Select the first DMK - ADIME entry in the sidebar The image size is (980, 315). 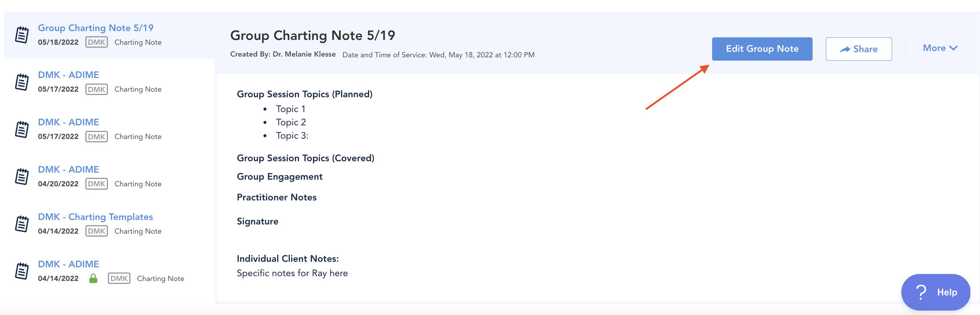68,75
